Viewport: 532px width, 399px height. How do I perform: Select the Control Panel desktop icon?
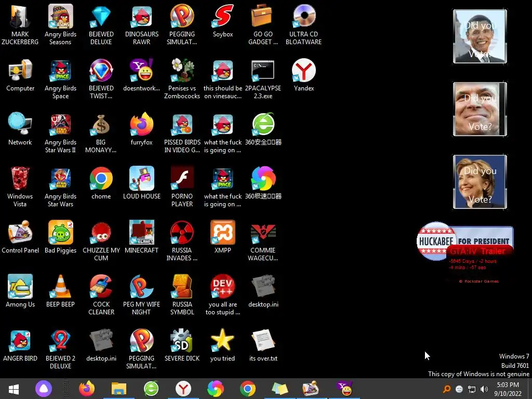[20, 237]
